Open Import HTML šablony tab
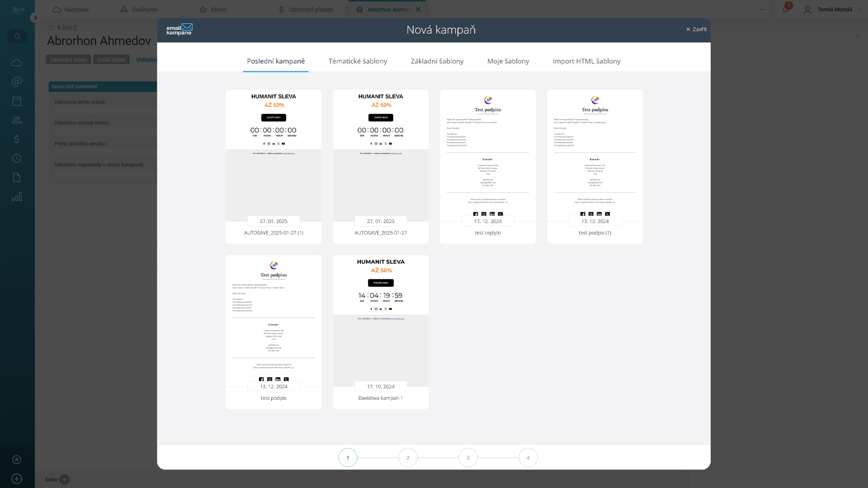868x488 pixels. [x=586, y=61]
